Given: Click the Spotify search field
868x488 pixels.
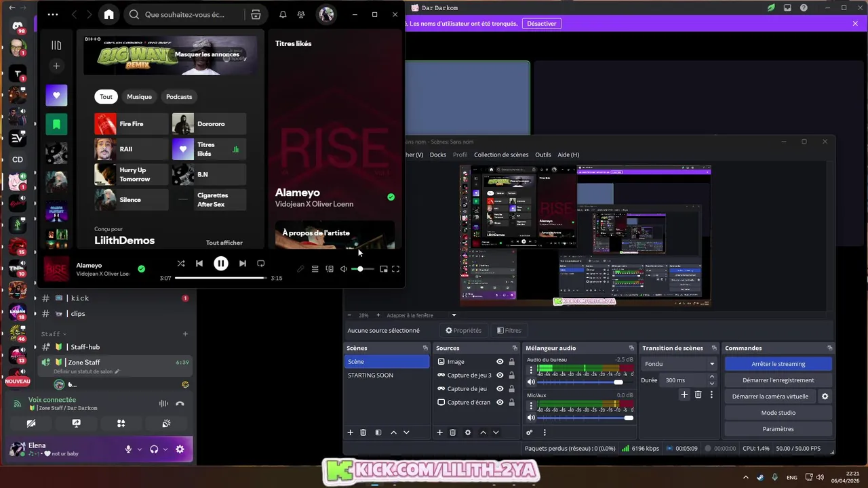Looking at the screenshot, I should tap(184, 14).
